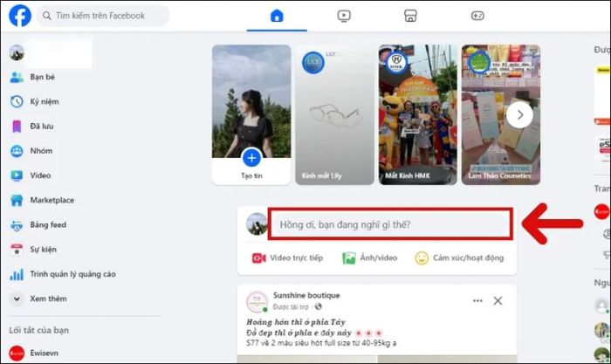Screen dimensions: 611x364
Task: Click the Được tài trợ label
Action: click(291, 307)
